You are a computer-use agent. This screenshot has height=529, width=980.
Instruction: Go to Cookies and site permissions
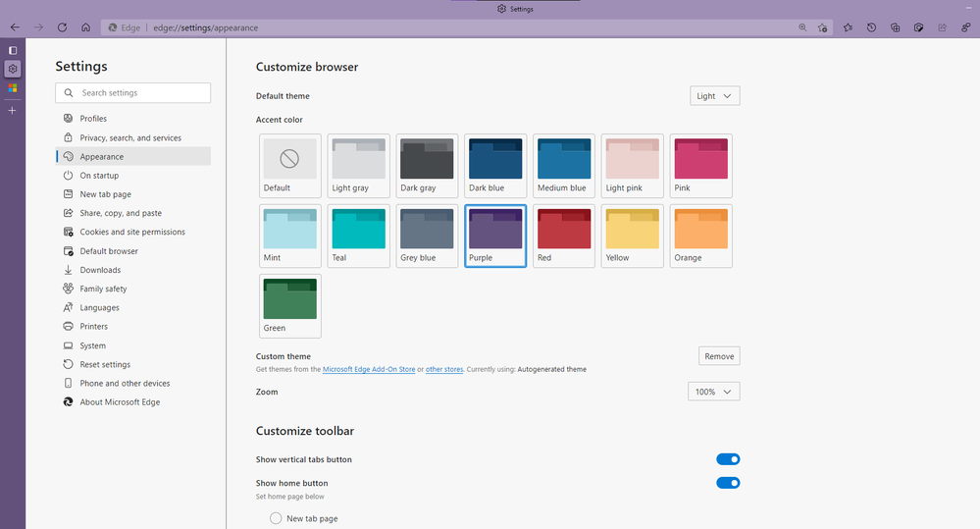pyautogui.click(x=132, y=233)
